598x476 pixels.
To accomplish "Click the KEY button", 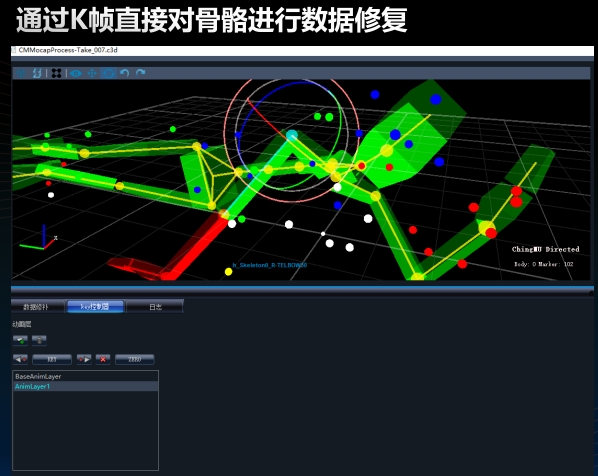I will click(52, 359).
